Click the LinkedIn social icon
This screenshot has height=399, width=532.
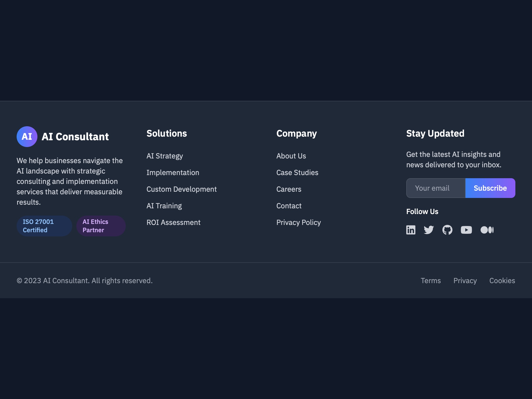pos(411,230)
